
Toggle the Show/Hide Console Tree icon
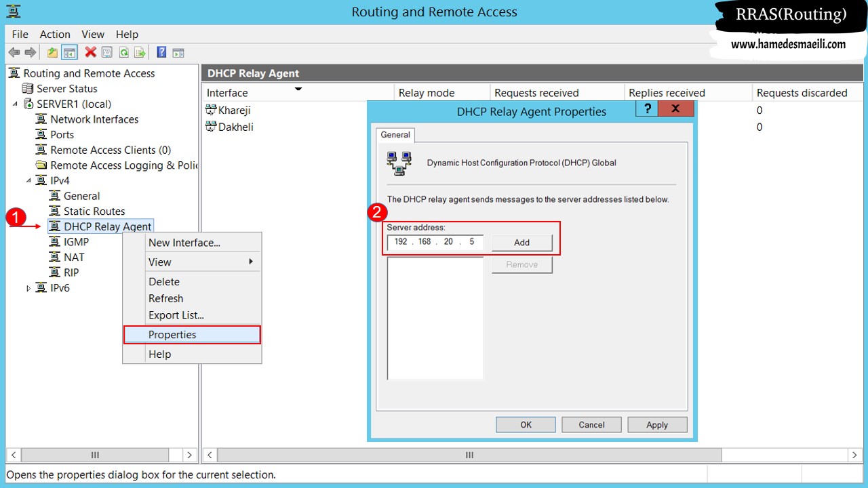[69, 52]
